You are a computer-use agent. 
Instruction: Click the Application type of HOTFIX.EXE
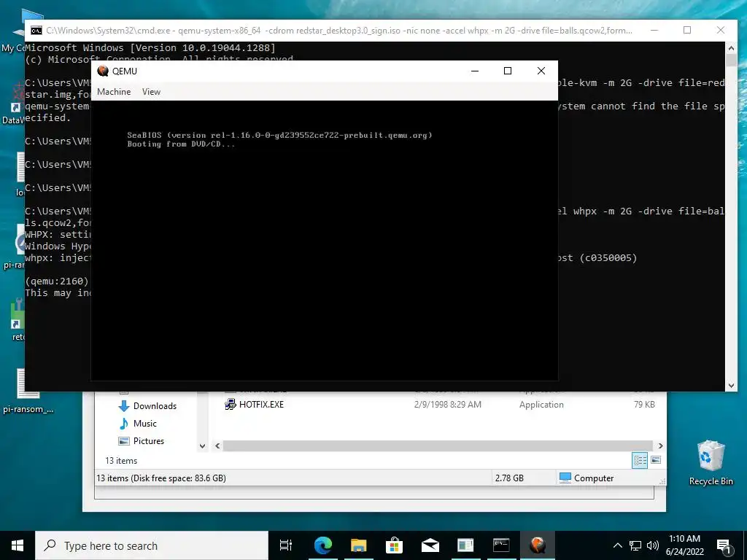pos(541,404)
